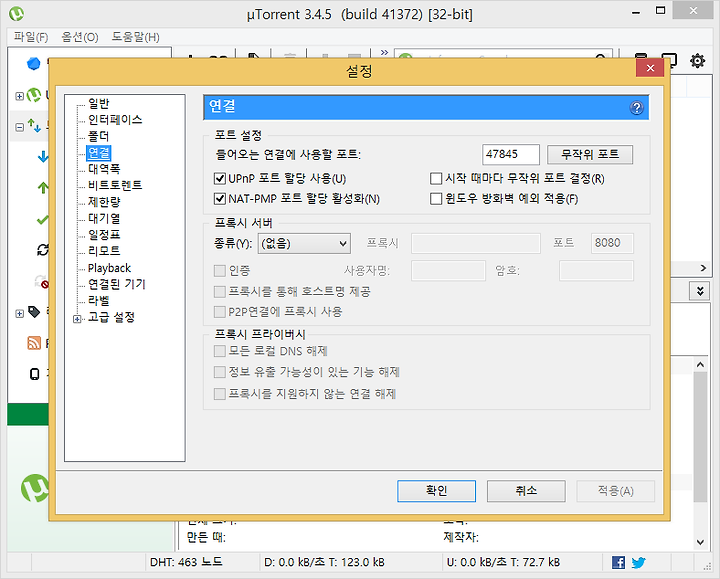Click the help question mark icon
720x579 pixels.
point(636,108)
